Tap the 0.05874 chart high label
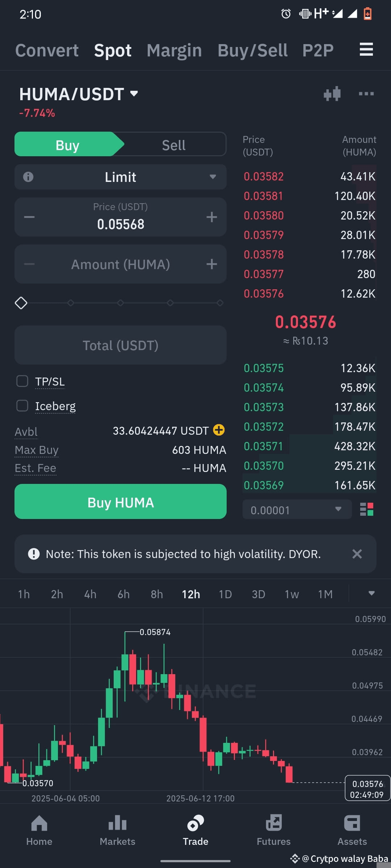 (x=155, y=632)
